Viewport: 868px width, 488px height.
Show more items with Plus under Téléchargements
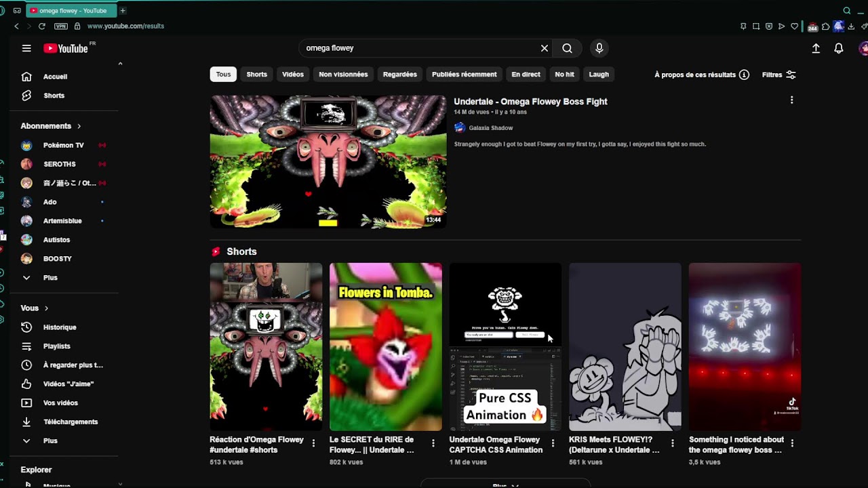[x=50, y=441]
